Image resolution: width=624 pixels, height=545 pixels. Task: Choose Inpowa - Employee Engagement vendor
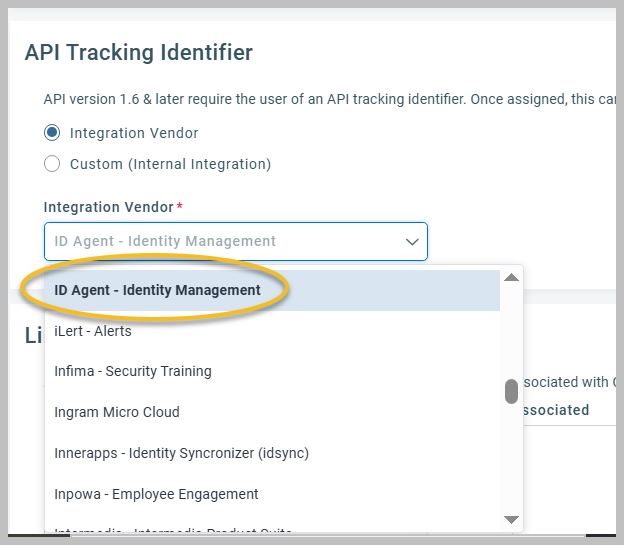[x=156, y=494]
